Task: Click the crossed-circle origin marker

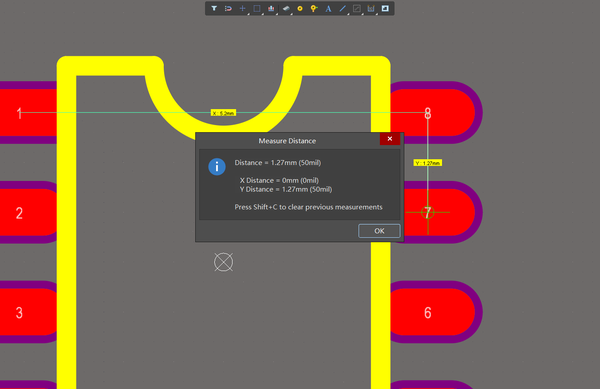Action: pos(223,262)
